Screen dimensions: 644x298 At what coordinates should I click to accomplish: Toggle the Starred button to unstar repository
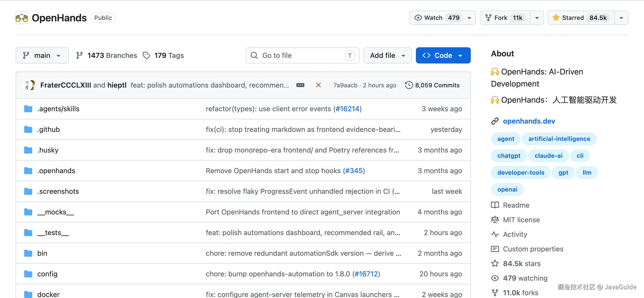pyautogui.click(x=581, y=18)
